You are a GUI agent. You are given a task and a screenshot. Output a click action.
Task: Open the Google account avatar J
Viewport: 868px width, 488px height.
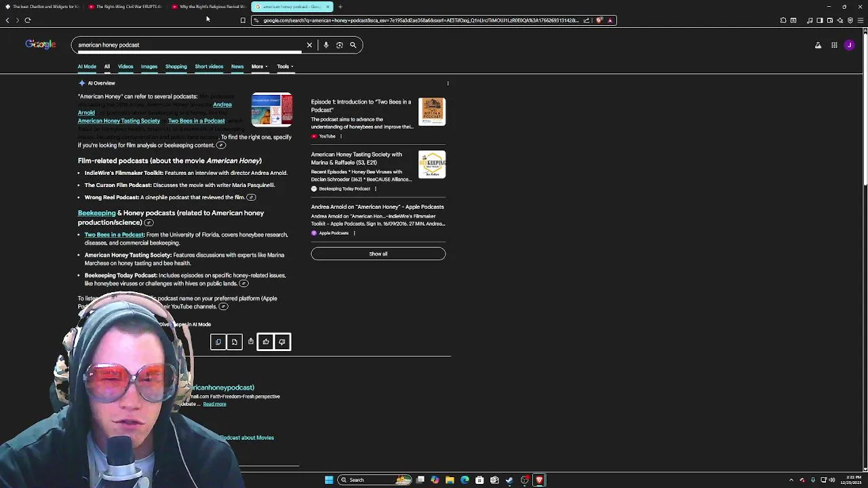849,45
